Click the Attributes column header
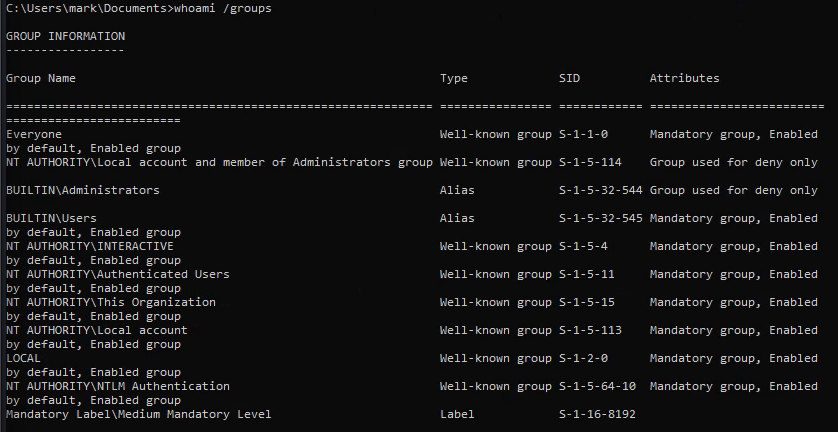Image resolution: width=838 pixels, height=432 pixels. coord(684,78)
